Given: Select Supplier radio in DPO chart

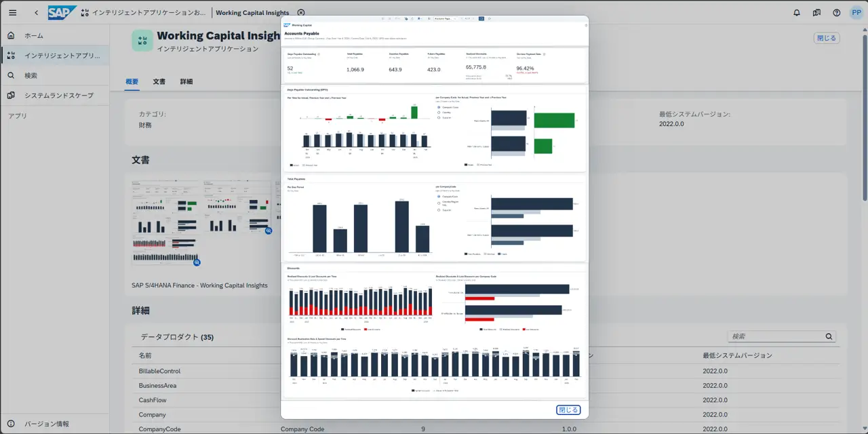Looking at the screenshot, I should (439, 117).
